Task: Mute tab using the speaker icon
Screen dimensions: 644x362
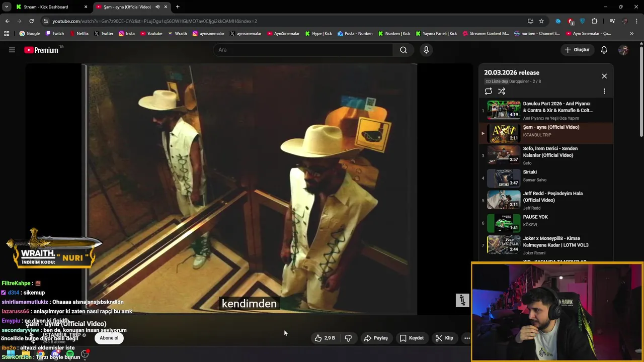Action: tap(157, 7)
